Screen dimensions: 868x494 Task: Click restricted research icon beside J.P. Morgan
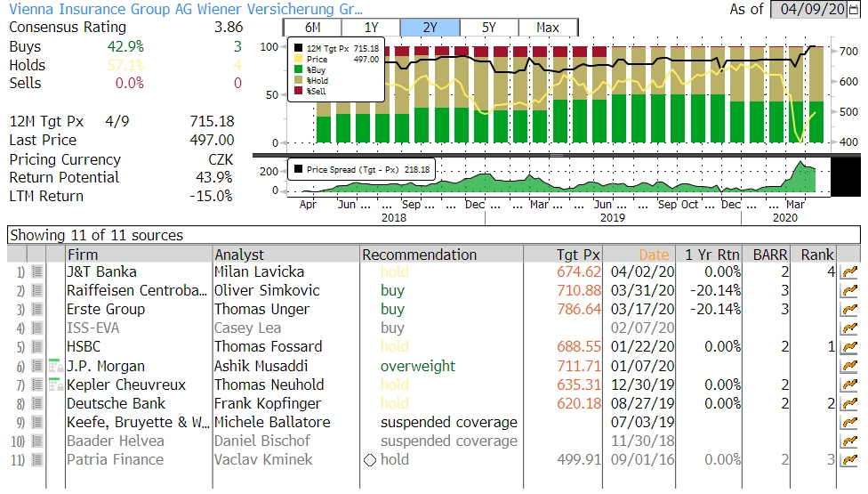click(56, 366)
